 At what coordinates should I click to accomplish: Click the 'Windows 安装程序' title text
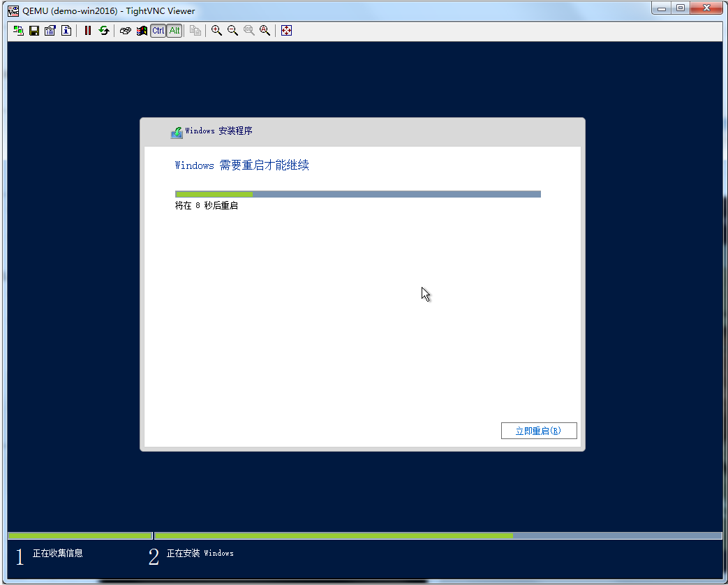tap(218, 131)
